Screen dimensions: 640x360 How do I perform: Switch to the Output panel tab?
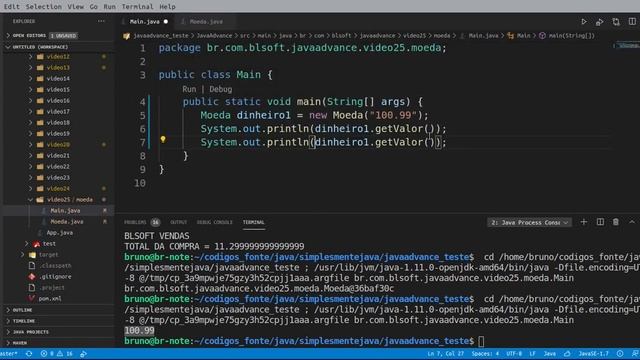point(178,222)
